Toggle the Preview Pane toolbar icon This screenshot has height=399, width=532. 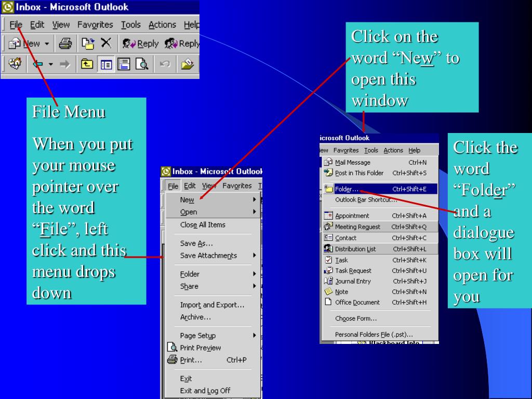tap(124, 64)
